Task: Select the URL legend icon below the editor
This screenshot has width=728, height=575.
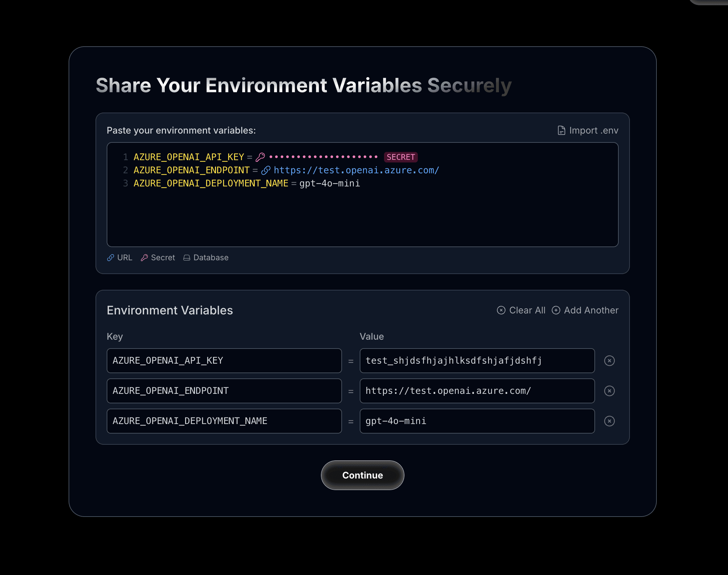Action: point(110,258)
